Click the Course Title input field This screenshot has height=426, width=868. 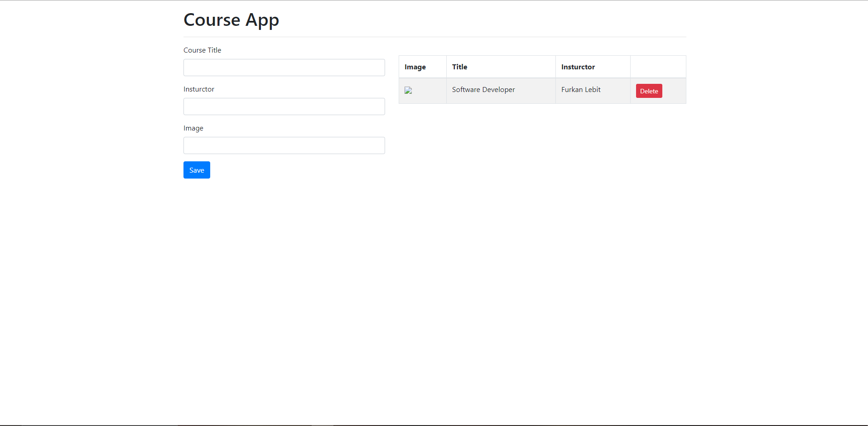(x=284, y=68)
